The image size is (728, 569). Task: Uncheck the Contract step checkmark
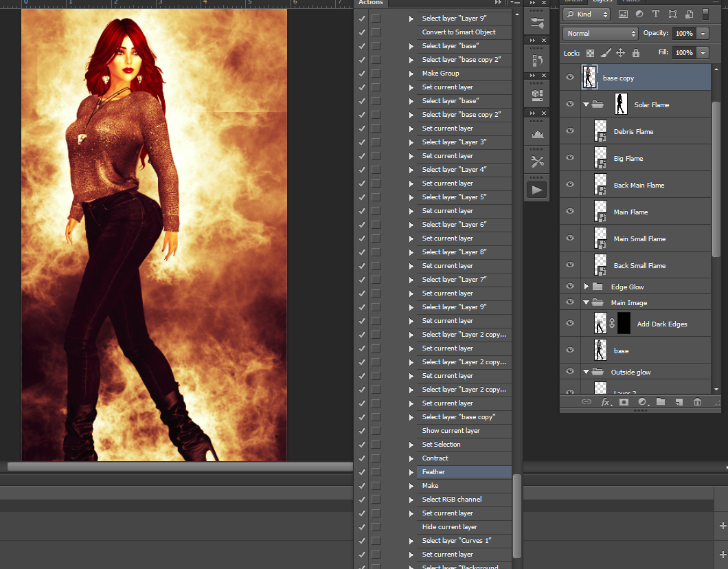coord(362,458)
